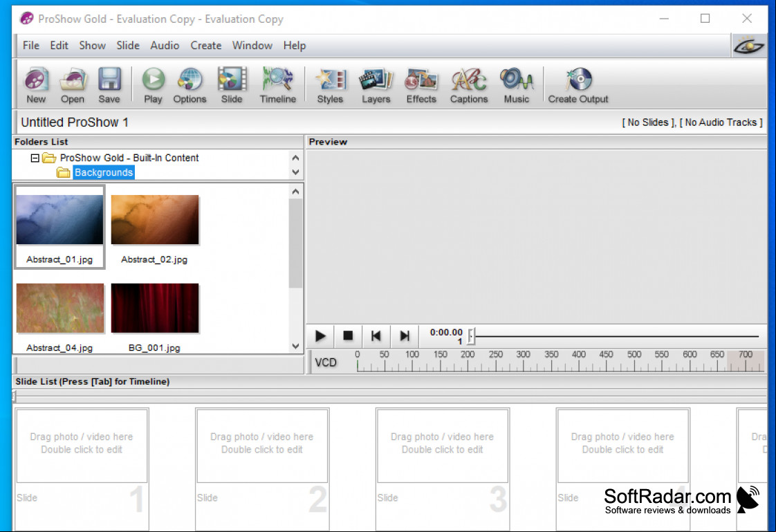
Task: Click empty slide 3 placeholder
Action: (443, 446)
